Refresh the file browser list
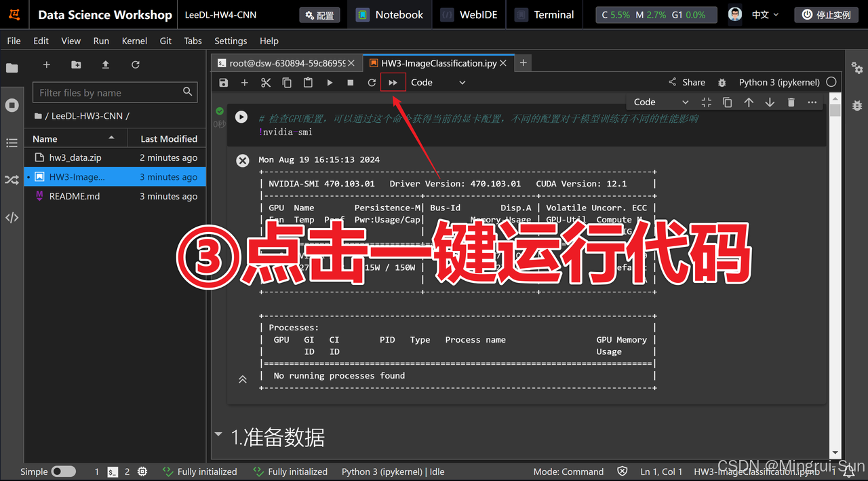Viewport: 868px width, 481px height. [x=136, y=64]
